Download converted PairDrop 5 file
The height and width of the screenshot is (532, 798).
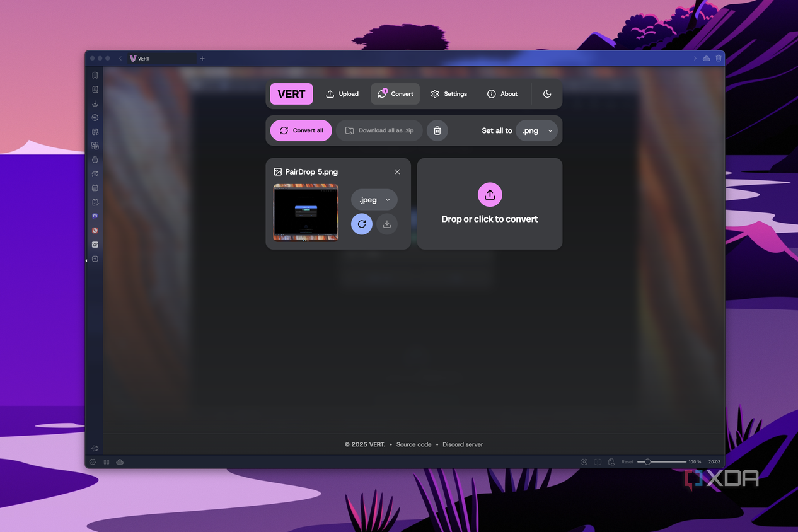point(387,224)
